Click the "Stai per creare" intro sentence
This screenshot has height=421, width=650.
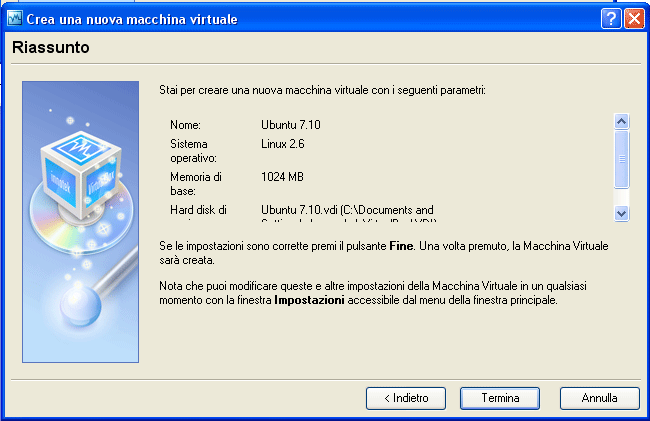click(322, 90)
